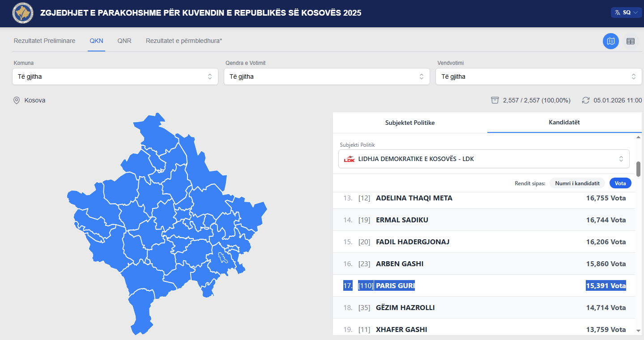
Task: Open the Qendra e Votimit dropdown
Action: tap(327, 76)
